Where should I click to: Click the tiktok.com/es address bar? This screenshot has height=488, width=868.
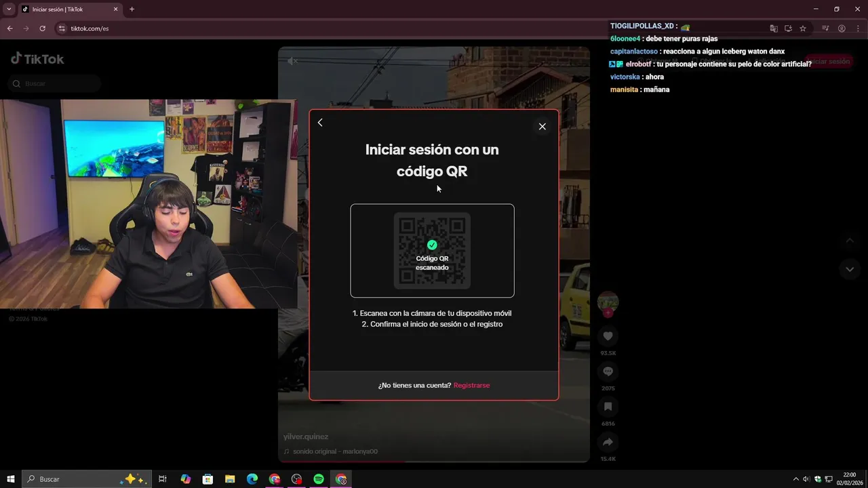[x=90, y=28]
